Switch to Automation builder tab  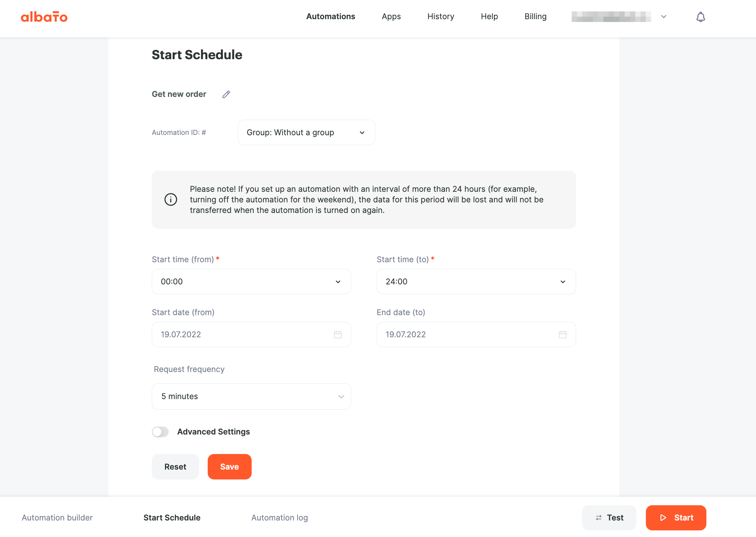pos(57,518)
